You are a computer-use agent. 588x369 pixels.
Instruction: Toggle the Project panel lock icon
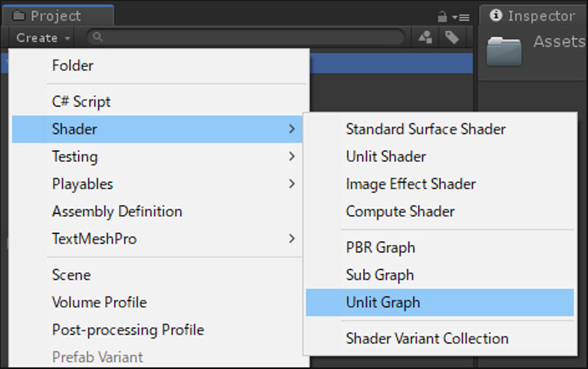[442, 17]
